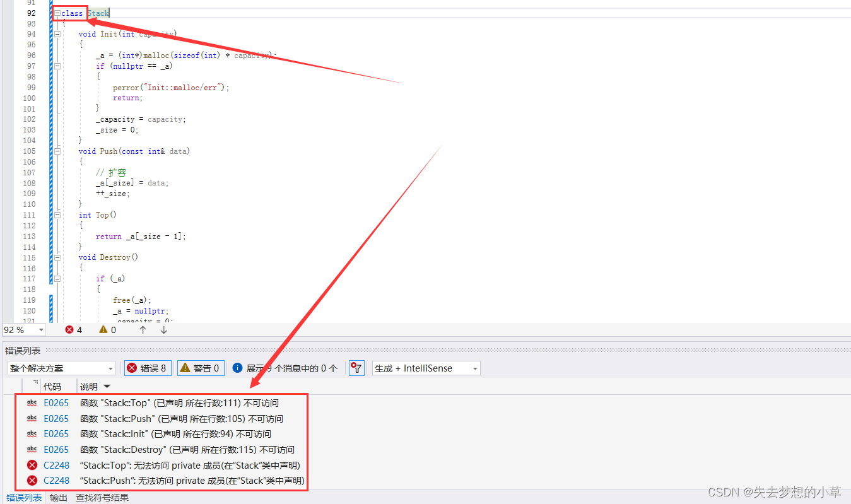The image size is (851, 504).
Task: Open E0265 code link for Stack::Top
Action: tap(56, 403)
